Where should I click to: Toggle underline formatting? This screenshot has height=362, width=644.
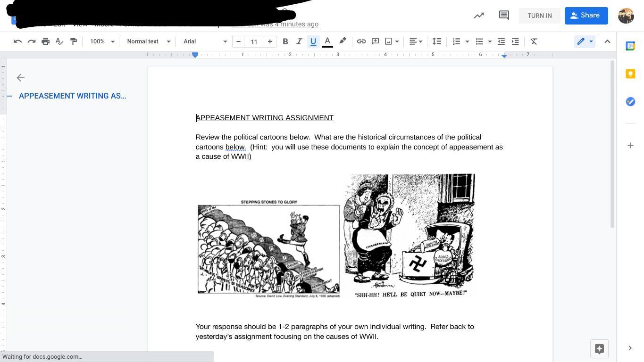(x=313, y=41)
